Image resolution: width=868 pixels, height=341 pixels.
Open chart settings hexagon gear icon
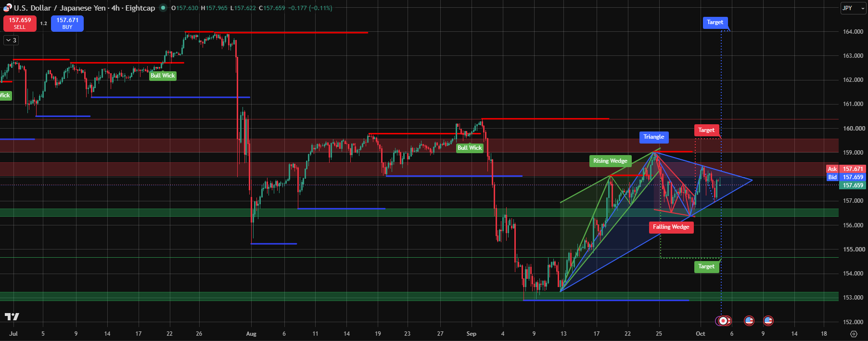[x=854, y=334]
